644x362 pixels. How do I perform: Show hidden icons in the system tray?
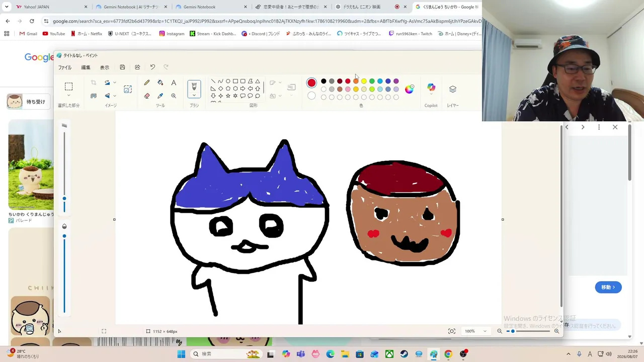click(x=569, y=354)
